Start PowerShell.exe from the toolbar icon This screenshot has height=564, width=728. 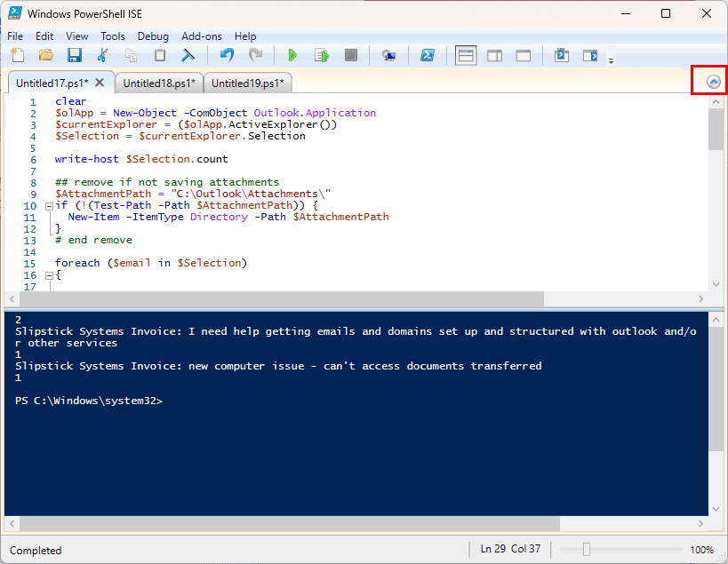point(428,56)
